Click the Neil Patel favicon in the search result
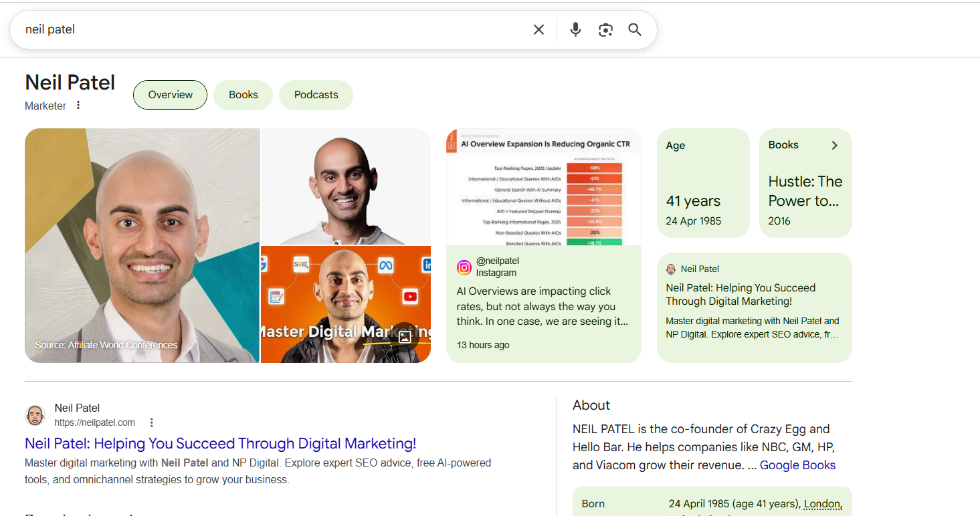980x516 pixels. [35, 415]
